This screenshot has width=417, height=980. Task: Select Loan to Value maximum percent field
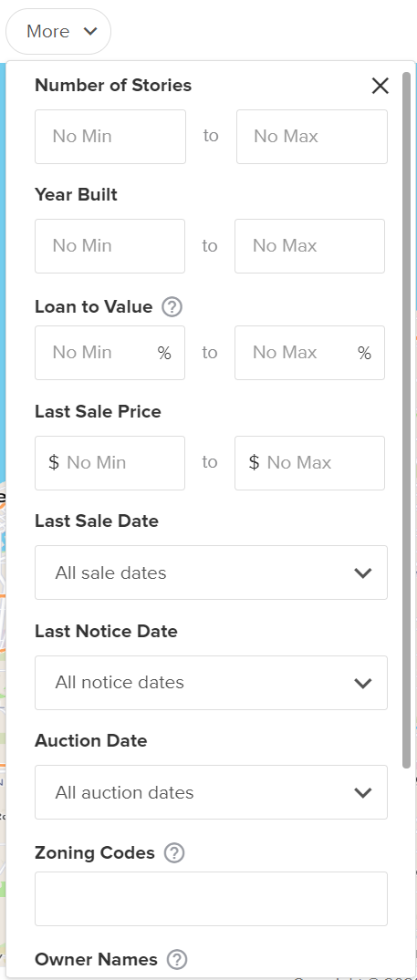[310, 353]
